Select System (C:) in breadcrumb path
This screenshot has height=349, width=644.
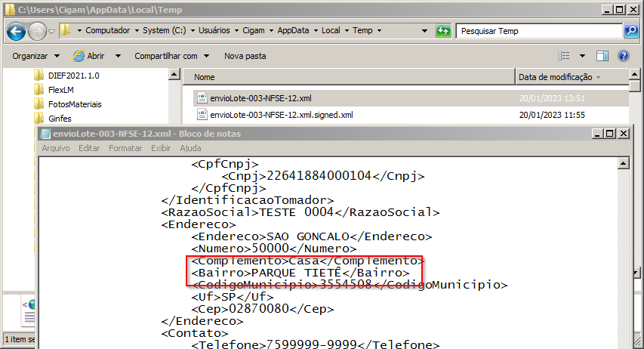pyautogui.click(x=165, y=30)
